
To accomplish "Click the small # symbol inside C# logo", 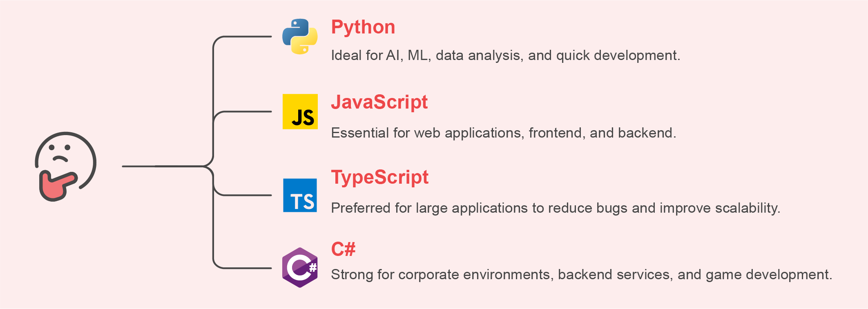I will [x=313, y=268].
